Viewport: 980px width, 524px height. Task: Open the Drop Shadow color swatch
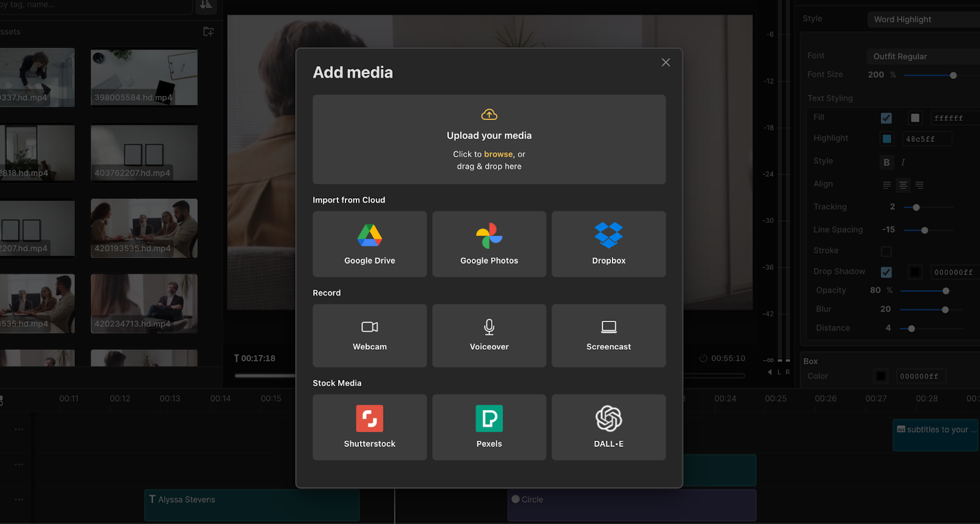915,272
